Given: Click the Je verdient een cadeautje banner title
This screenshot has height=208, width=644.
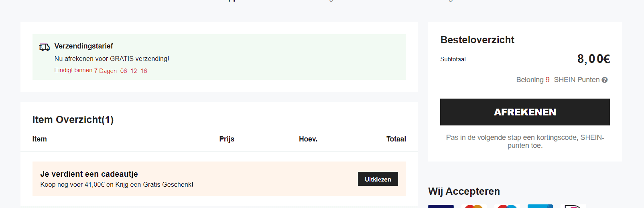Looking at the screenshot, I should (89, 174).
